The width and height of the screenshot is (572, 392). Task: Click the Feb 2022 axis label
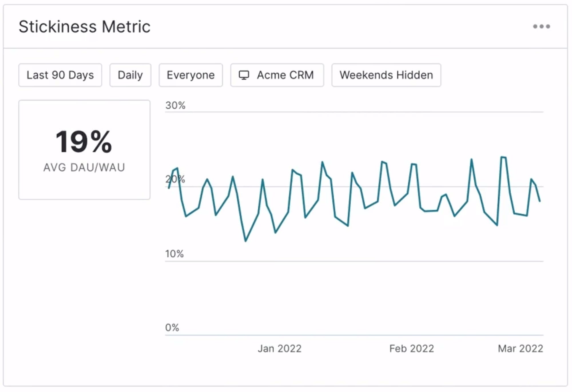[412, 349]
